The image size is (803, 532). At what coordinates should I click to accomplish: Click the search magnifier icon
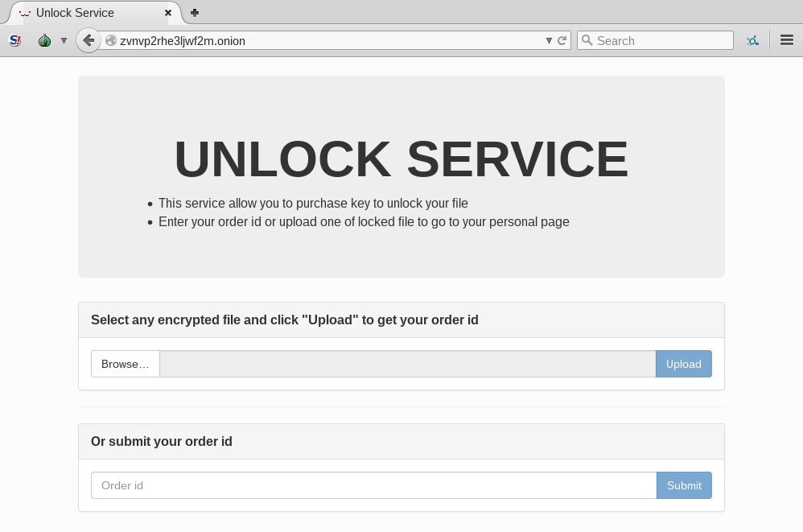tap(587, 40)
